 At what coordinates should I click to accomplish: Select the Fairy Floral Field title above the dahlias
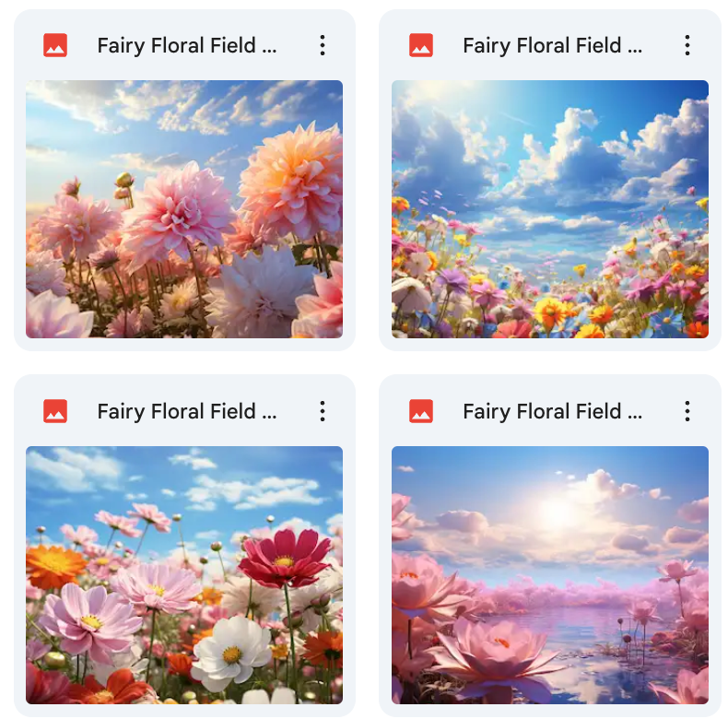(x=187, y=45)
